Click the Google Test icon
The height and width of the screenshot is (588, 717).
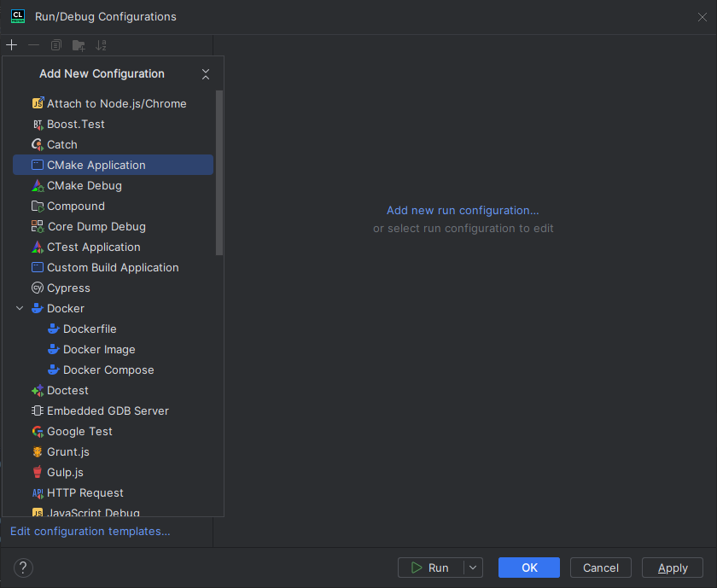coord(38,431)
